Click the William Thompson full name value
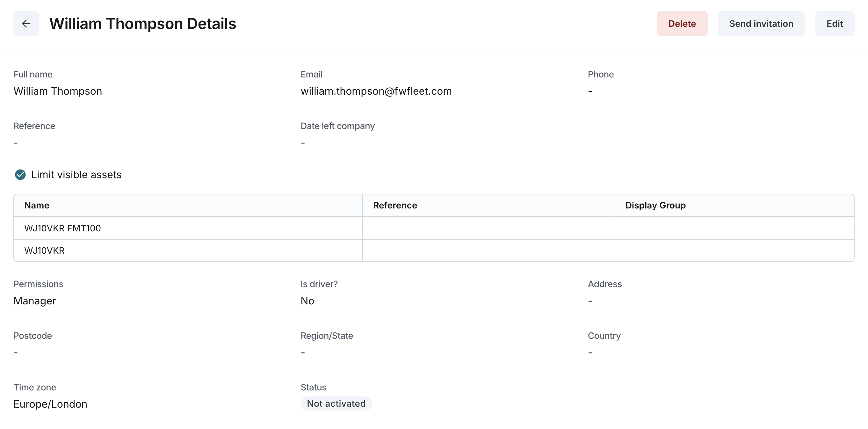The image size is (868, 429). [58, 91]
